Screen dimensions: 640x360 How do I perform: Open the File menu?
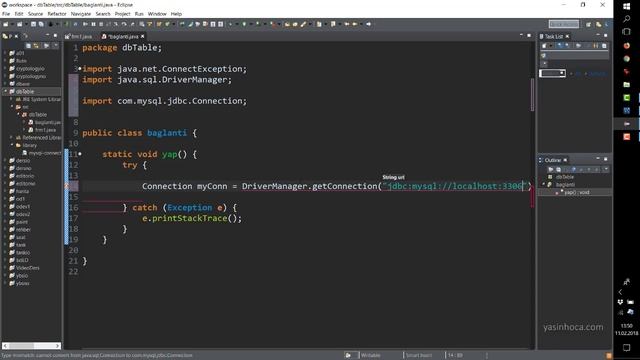[x=6, y=14]
